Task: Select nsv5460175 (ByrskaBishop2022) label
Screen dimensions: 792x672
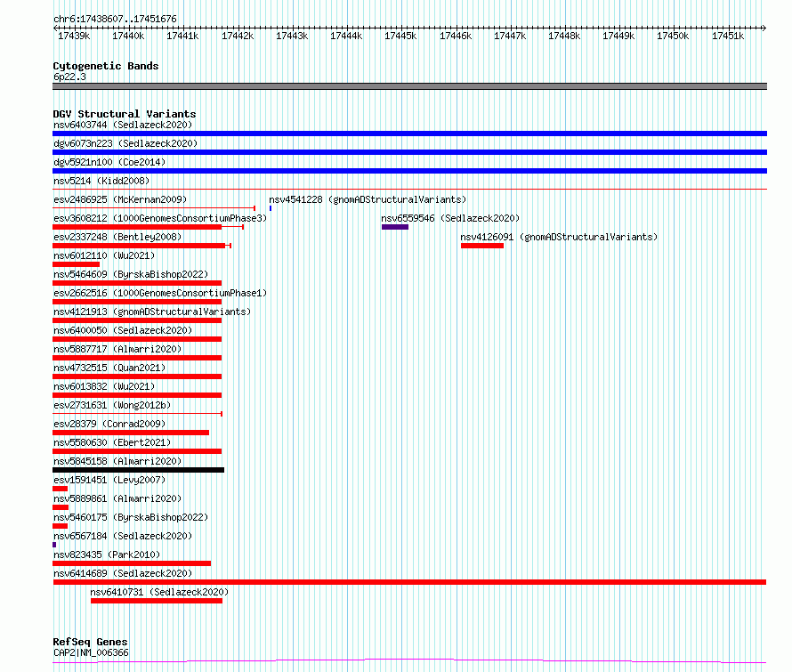Action: tap(131, 517)
